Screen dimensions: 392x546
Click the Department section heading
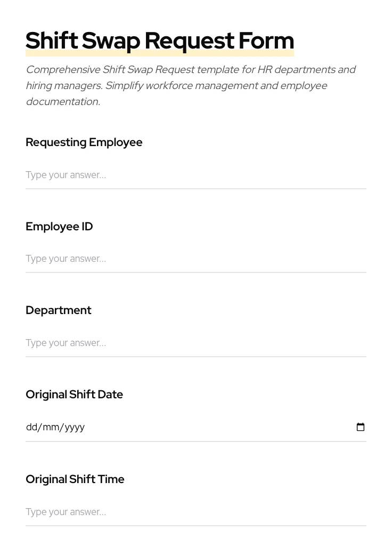(59, 310)
